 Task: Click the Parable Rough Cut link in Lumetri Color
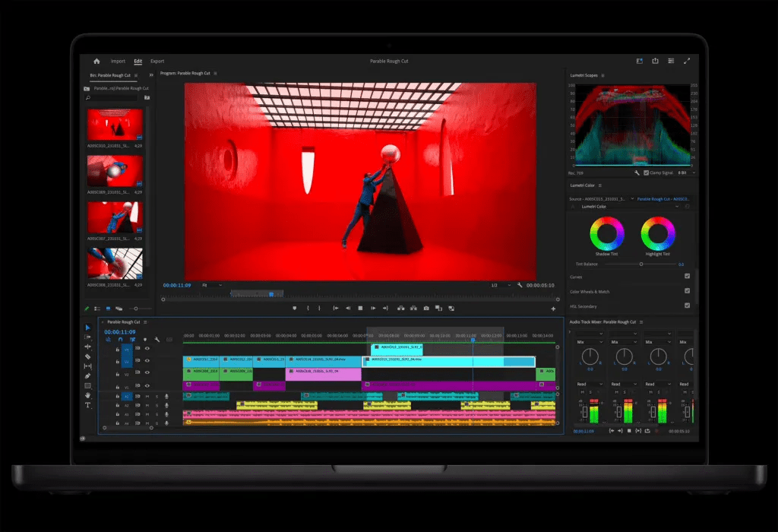pyautogui.click(x=663, y=199)
